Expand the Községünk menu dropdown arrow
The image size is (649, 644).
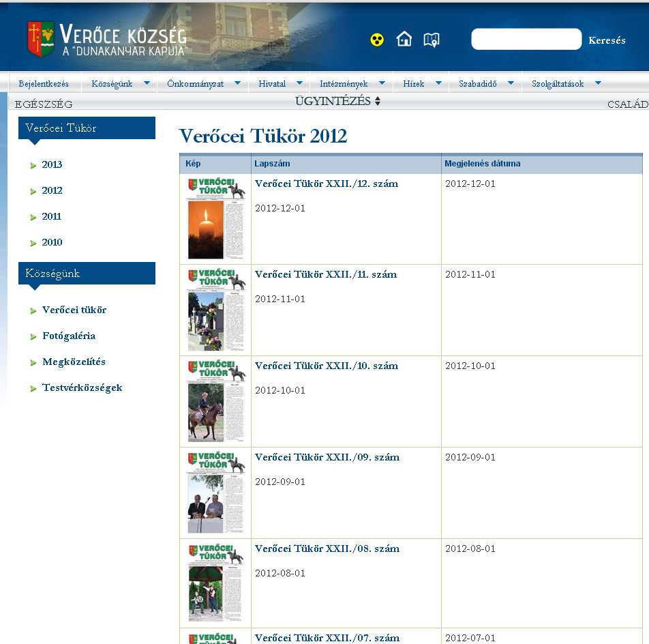(x=147, y=83)
